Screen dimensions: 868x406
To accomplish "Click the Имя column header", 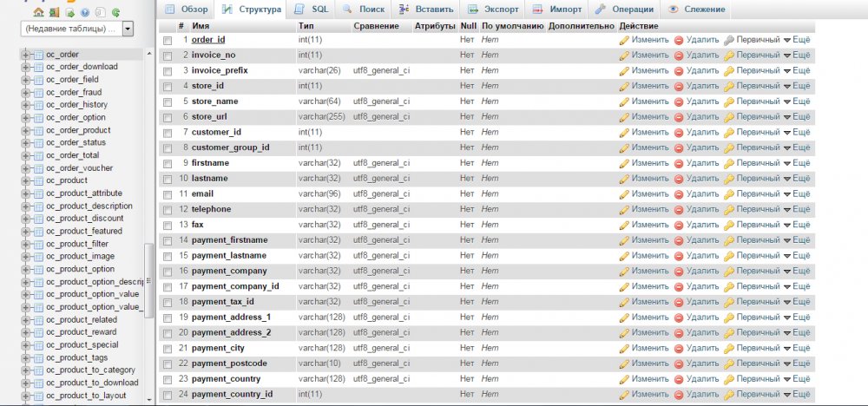I will pos(200,26).
